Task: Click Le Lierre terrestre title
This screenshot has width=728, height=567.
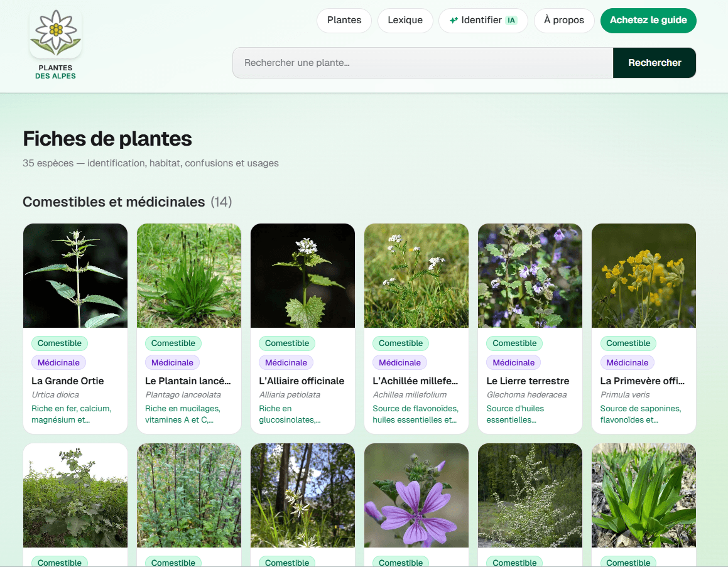Action: click(528, 381)
